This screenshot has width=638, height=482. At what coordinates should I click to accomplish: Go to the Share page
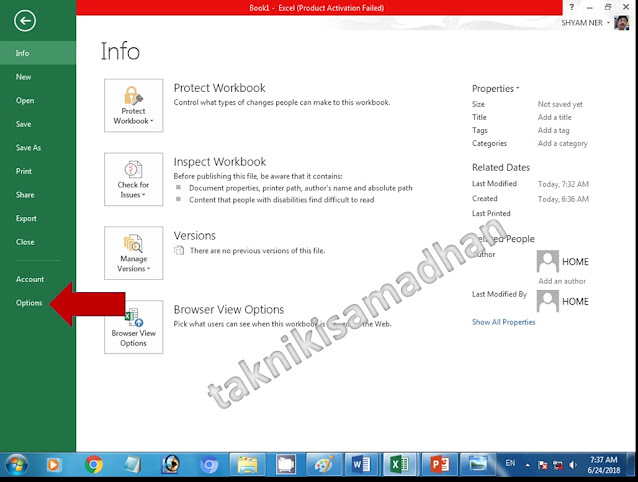tap(38, 194)
